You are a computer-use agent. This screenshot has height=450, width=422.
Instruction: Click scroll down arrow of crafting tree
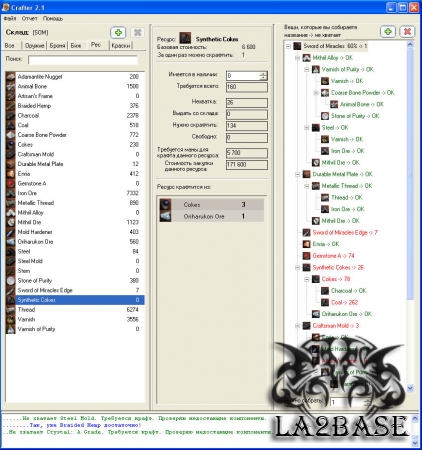click(x=410, y=388)
